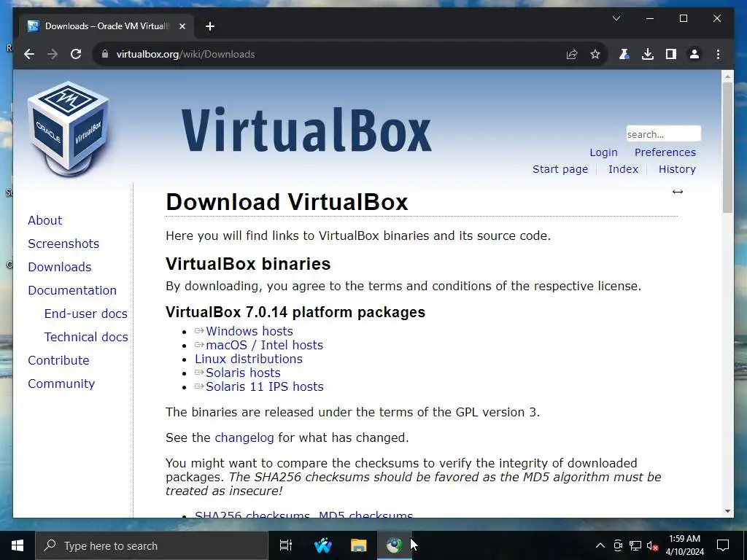Open Linux distributions link
The height and width of the screenshot is (560, 747).
tap(249, 359)
